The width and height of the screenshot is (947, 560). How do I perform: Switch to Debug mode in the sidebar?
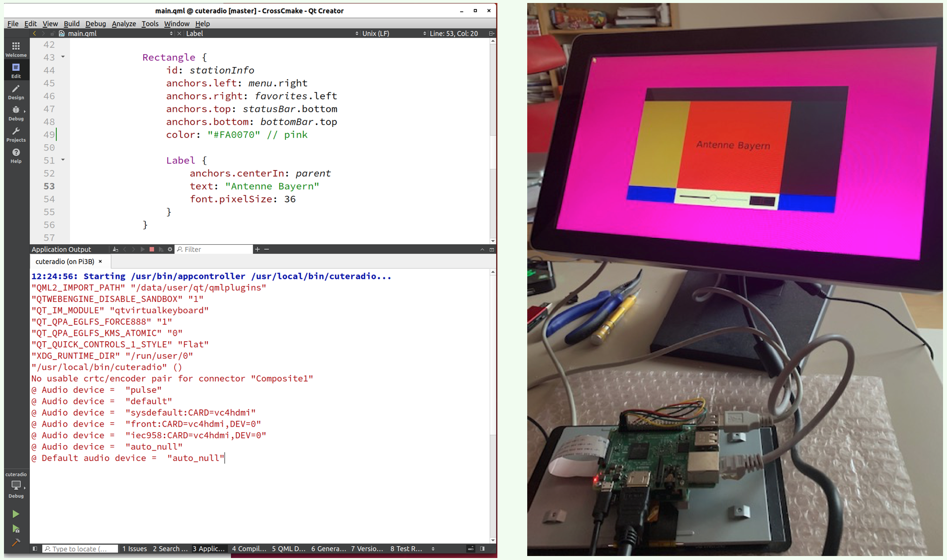pos(16,114)
